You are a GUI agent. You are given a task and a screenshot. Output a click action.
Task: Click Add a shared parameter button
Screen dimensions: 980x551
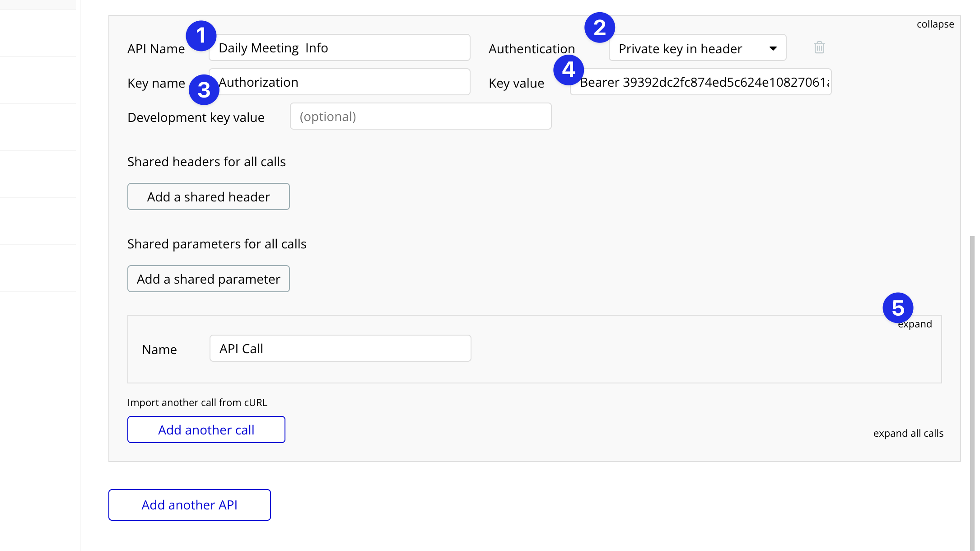[208, 279]
